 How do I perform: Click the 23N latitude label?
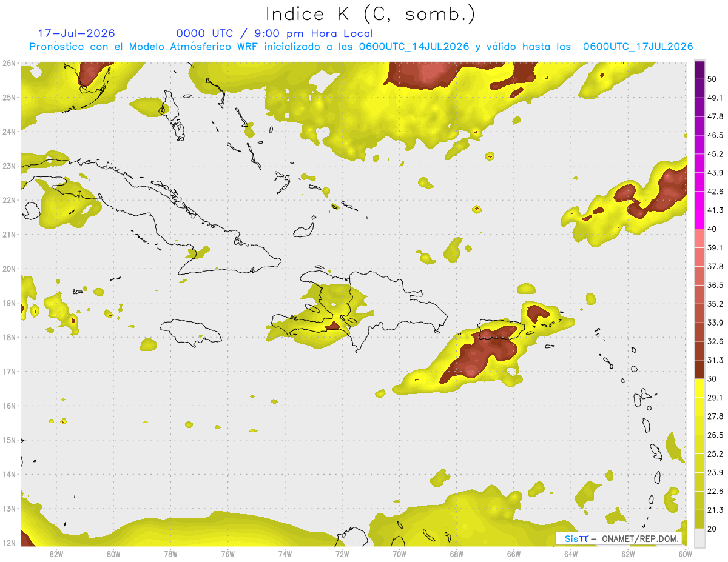point(9,166)
